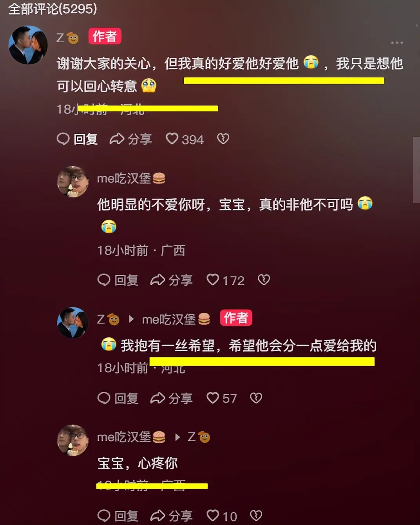Image resolution: width=420 pixels, height=525 pixels.
Task: Share the author's reply with 57 likes
Action: (x=171, y=398)
